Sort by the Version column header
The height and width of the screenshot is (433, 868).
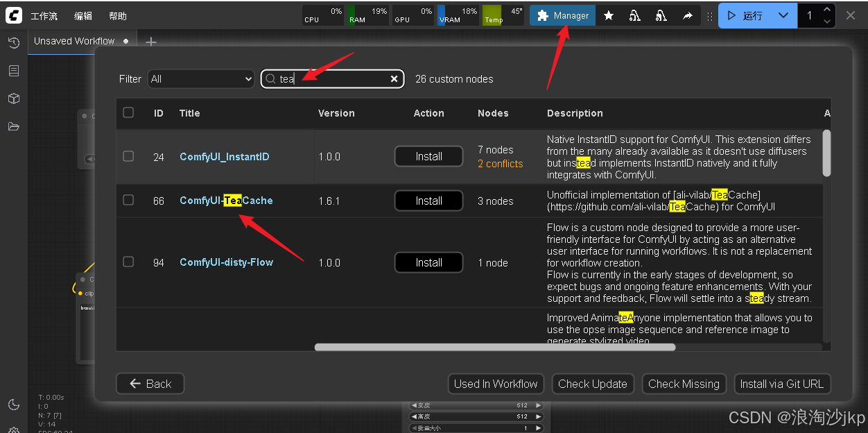336,113
